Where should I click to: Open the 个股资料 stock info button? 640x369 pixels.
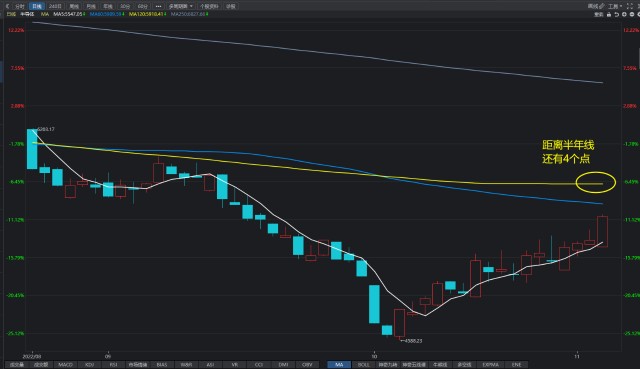pyautogui.click(x=209, y=6)
